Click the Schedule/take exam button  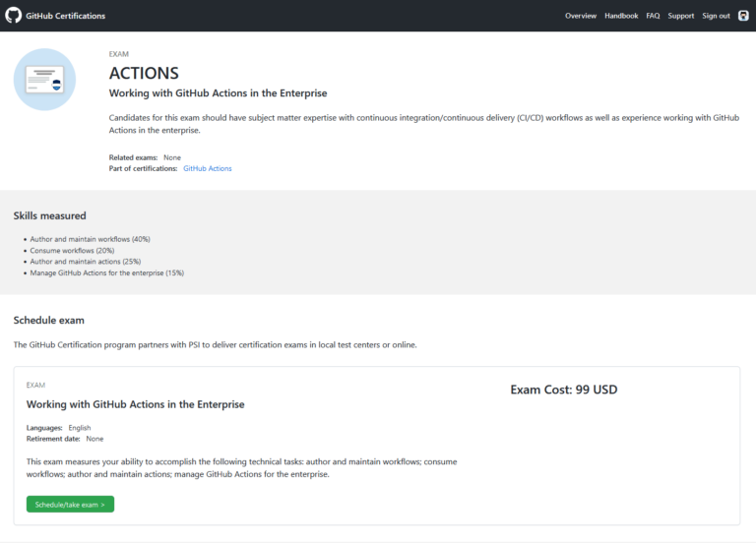click(71, 505)
